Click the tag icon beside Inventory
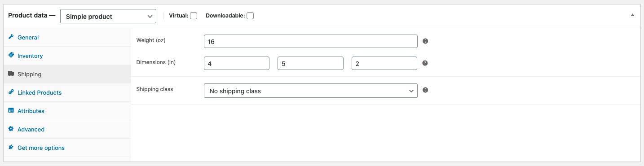Screen dimensions: 644x166 pyautogui.click(x=11, y=55)
